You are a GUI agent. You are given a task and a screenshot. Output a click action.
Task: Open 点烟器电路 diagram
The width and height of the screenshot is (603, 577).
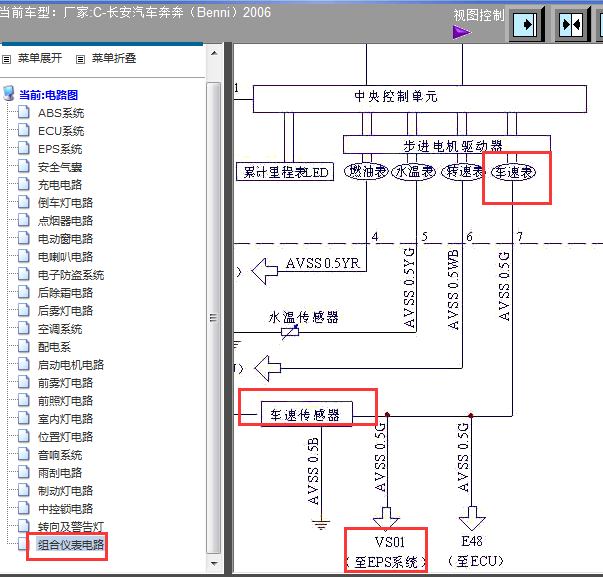click(65, 221)
